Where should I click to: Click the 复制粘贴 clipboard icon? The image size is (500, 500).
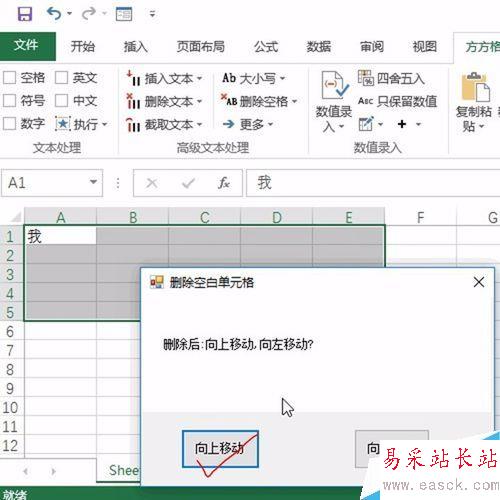pyautogui.click(x=475, y=87)
